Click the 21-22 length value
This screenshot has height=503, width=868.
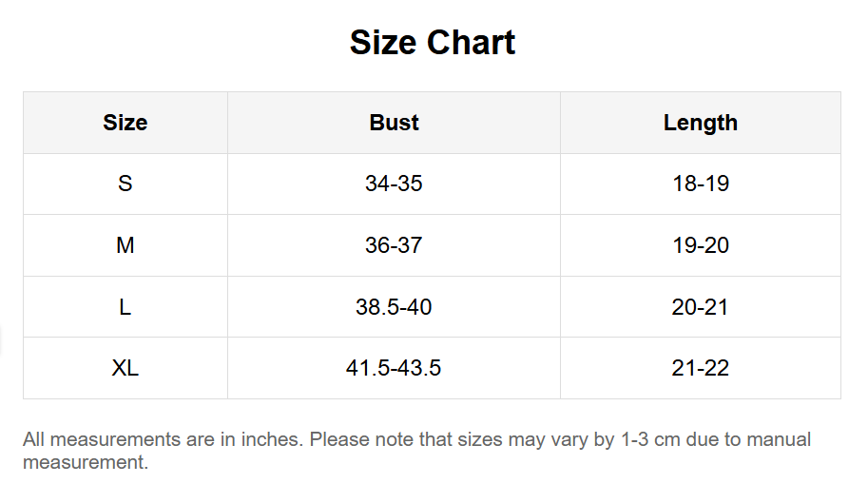click(701, 368)
